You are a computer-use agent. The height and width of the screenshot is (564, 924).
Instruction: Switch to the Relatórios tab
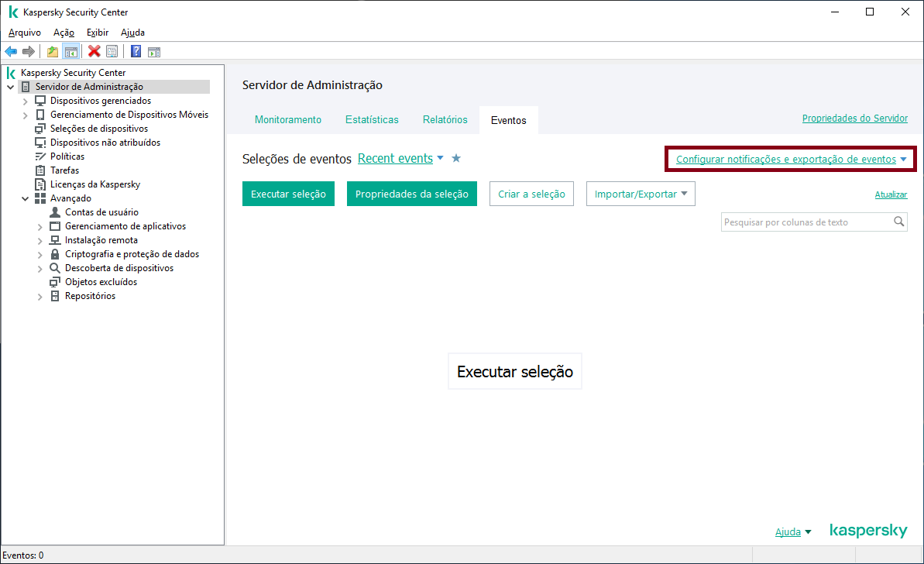point(445,119)
